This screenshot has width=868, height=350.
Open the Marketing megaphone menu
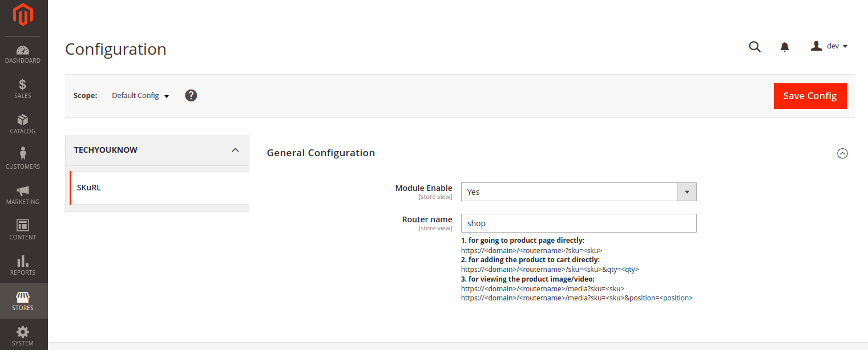click(23, 196)
